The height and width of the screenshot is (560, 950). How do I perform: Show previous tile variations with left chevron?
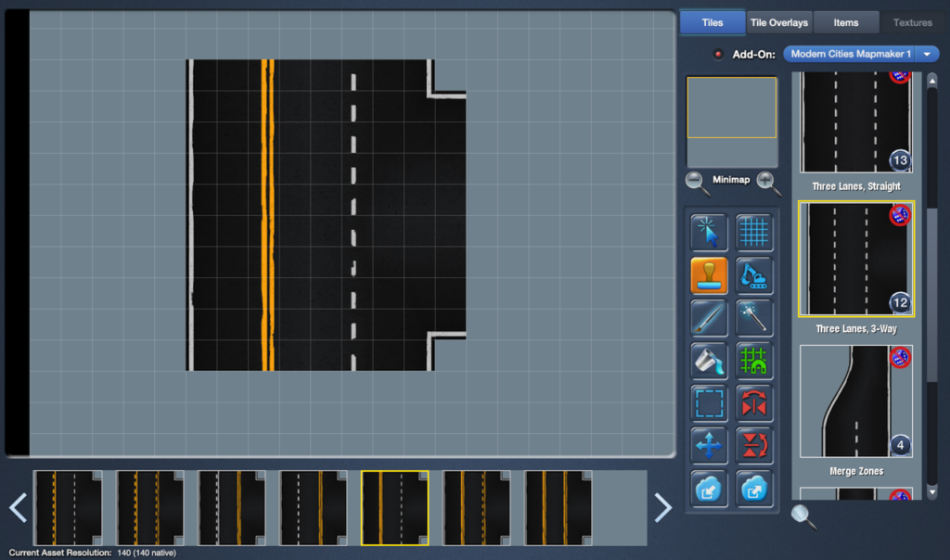pos(18,507)
